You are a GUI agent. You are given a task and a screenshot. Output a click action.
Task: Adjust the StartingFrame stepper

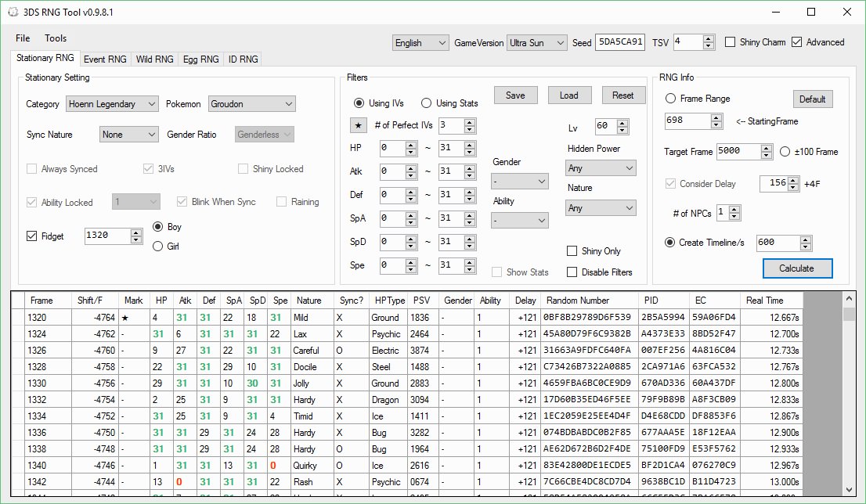pos(716,121)
